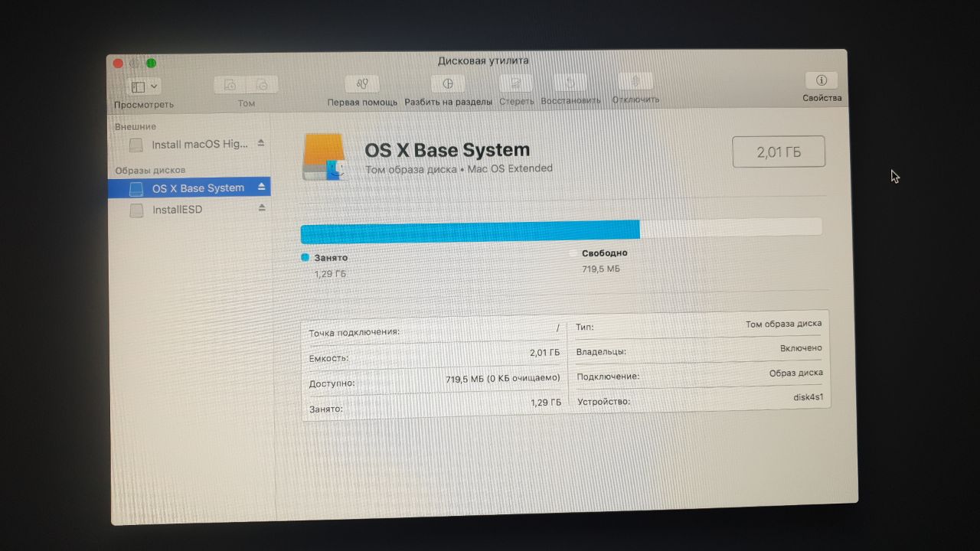Click the OS X Base System title heading
This screenshot has width=980, height=551.
(x=447, y=149)
